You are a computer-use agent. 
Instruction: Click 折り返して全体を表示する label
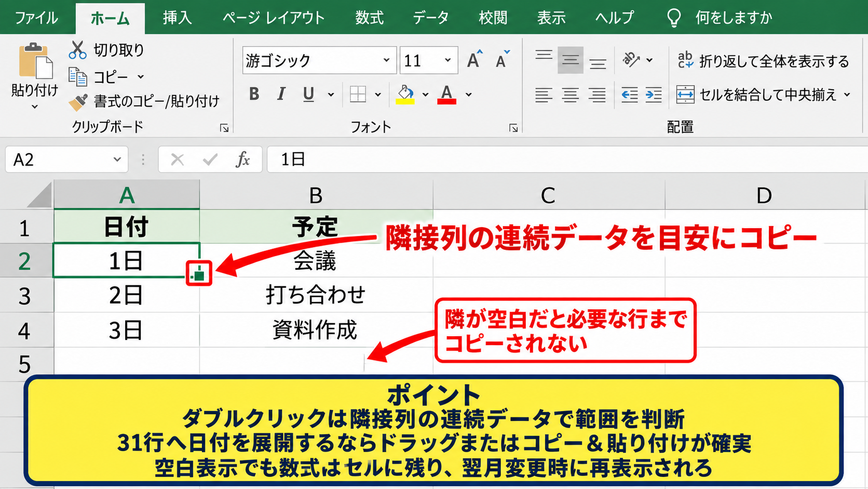tap(774, 61)
